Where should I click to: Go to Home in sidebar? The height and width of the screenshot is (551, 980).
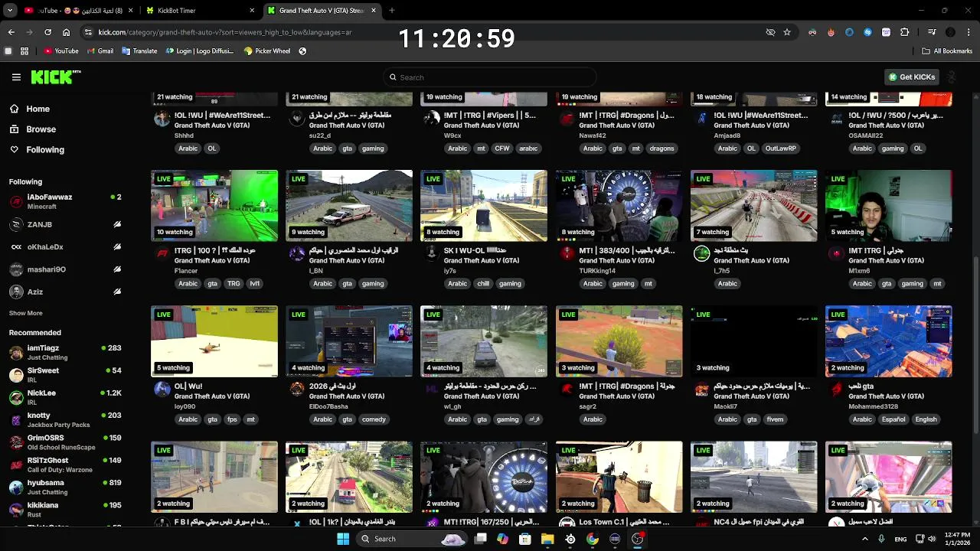point(29,109)
